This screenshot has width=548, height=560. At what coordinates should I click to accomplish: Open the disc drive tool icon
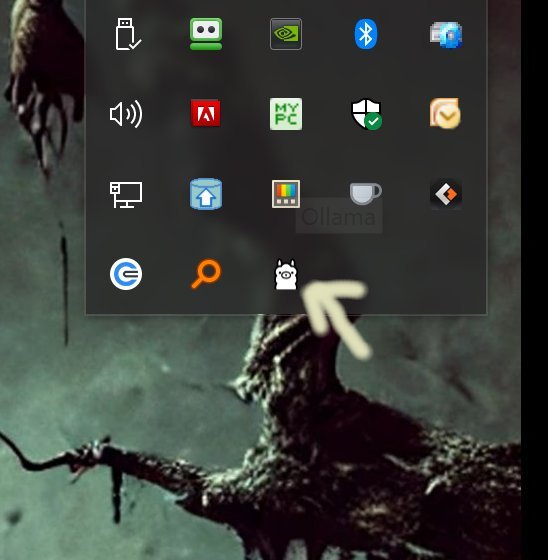click(446, 34)
